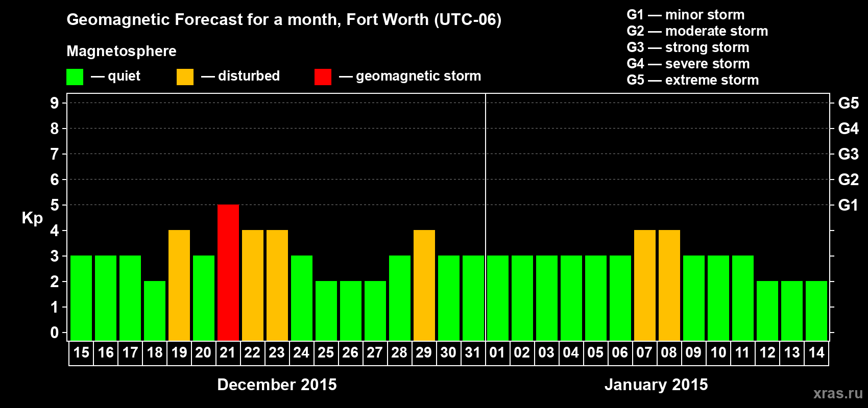Viewport: 868px width, 408px height.
Task: Click the December 2015 month label
Action: point(277,385)
